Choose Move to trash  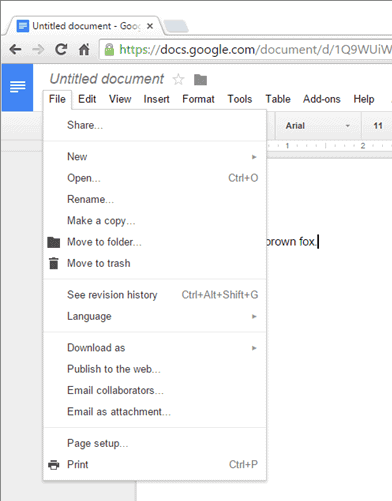point(155,263)
